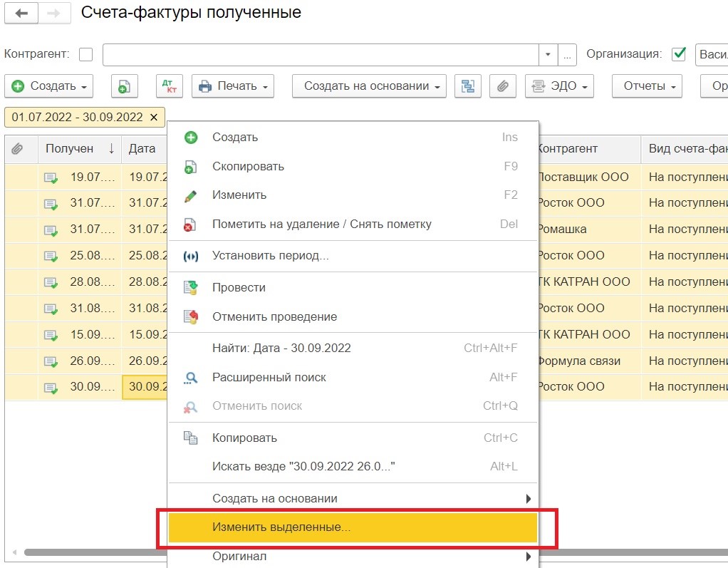Click the Контрагент column header
Image resolution: width=728 pixels, height=568 pixels.
[x=590, y=149]
